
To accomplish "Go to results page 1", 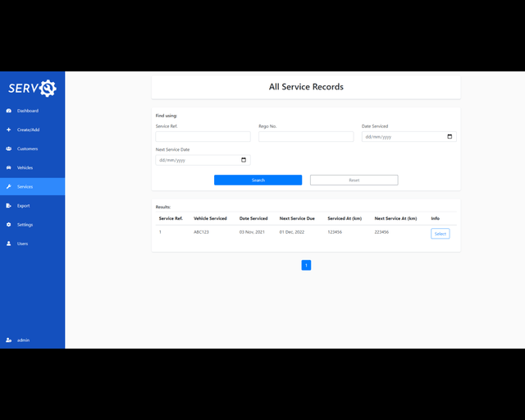I will coord(306,265).
